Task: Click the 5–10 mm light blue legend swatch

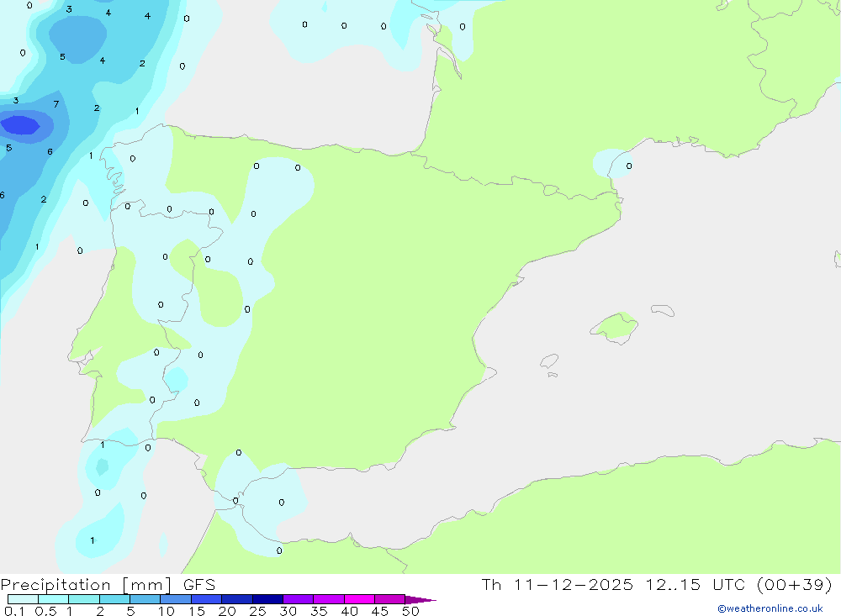Action: click(x=145, y=599)
